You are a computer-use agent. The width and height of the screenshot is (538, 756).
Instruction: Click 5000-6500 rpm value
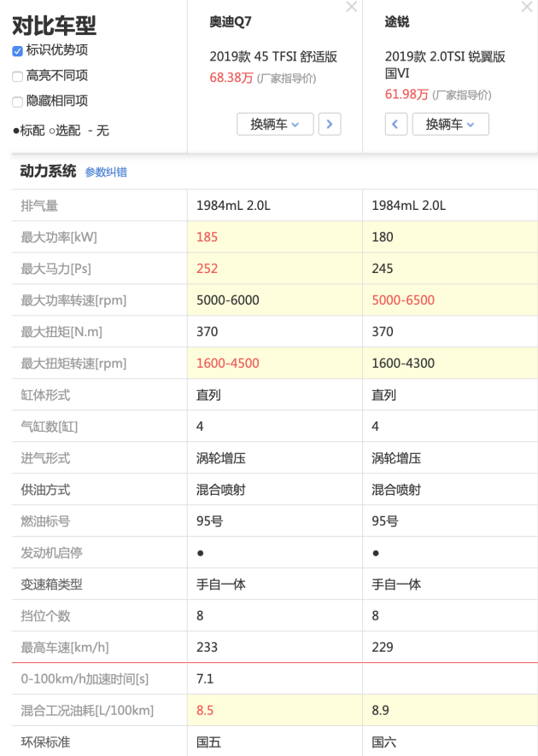(403, 299)
